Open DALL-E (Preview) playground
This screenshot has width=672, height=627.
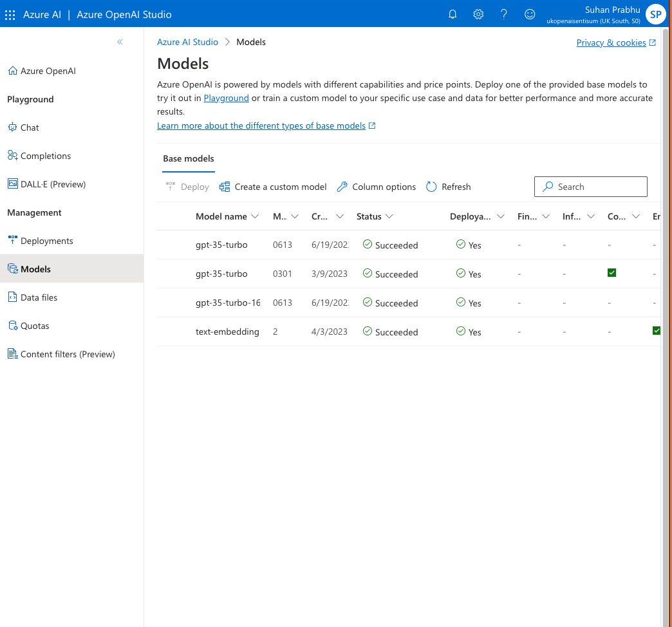point(53,183)
